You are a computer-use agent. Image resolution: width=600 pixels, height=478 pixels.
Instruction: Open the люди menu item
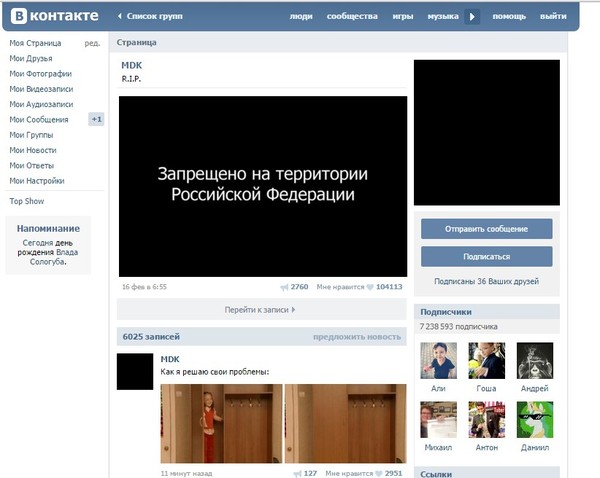tap(301, 16)
